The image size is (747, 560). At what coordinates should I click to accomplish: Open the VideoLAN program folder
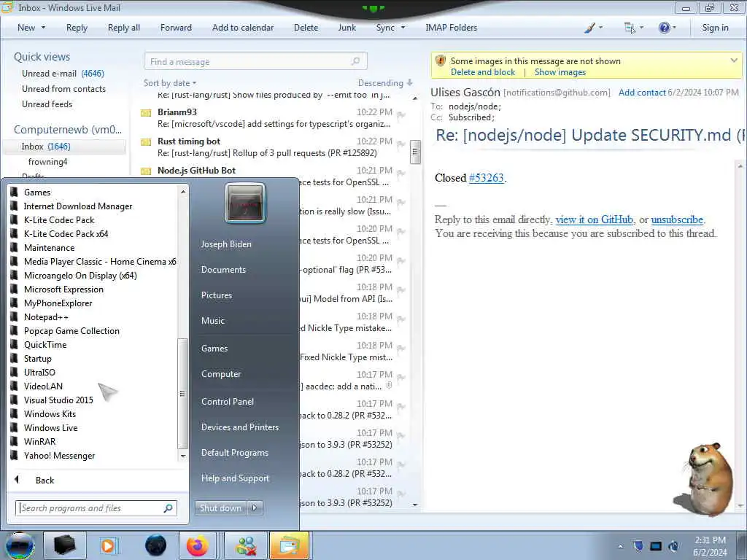[x=43, y=386]
